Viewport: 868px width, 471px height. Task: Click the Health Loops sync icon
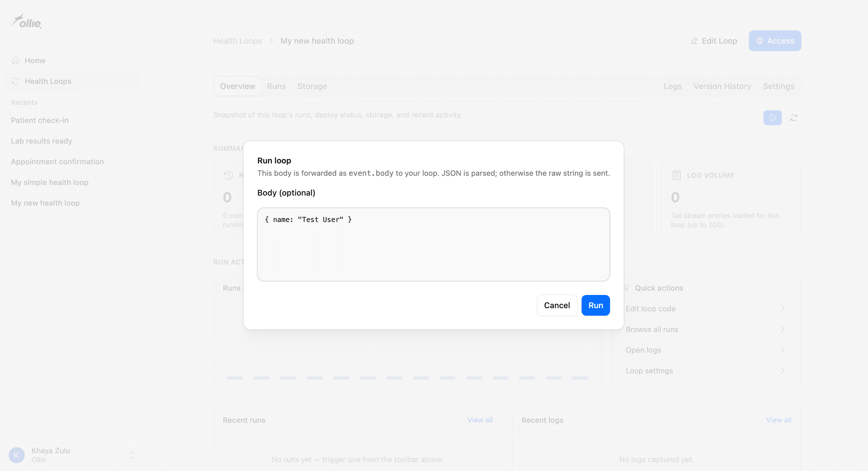point(16,81)
